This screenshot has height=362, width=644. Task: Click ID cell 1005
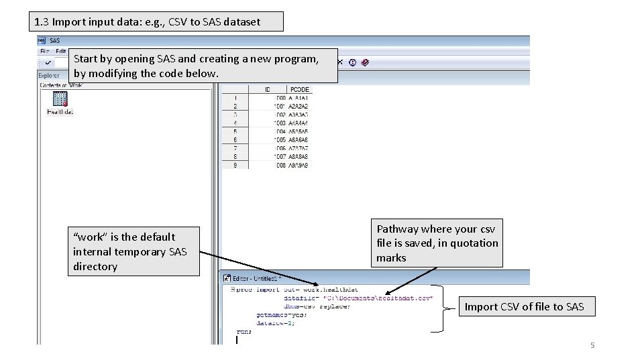coord(280,140)
